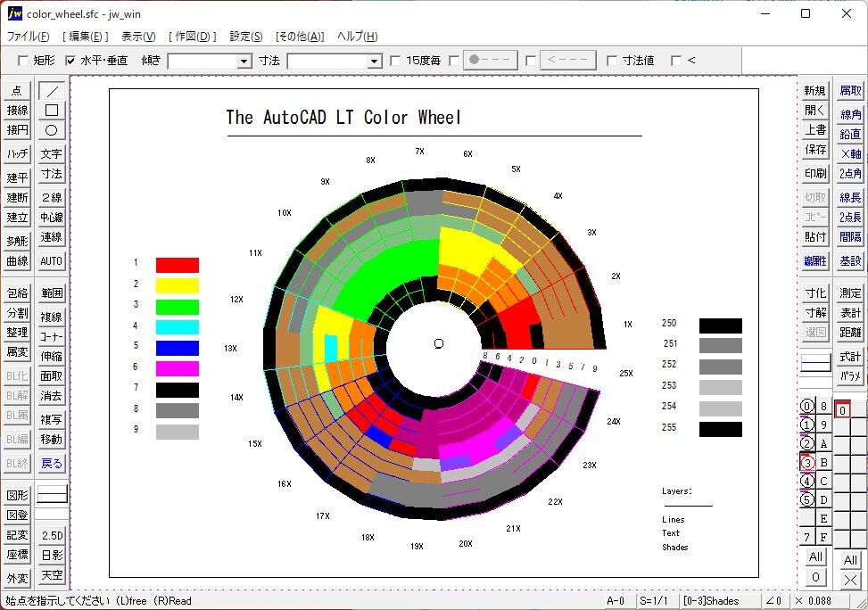Select the rectangle drawing tool icon
This screenshot has width=868, height=610.
tap(52, 111)
